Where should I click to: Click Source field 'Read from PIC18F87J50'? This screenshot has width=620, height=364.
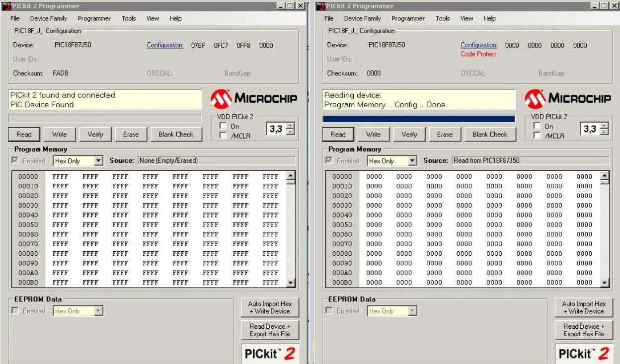[530, 160]
